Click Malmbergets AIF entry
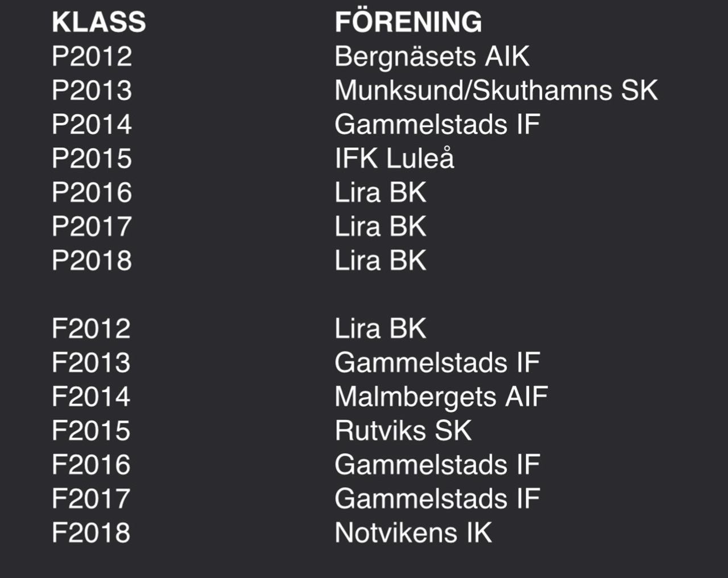Screen dimensions: 728x578 [441, 398]
